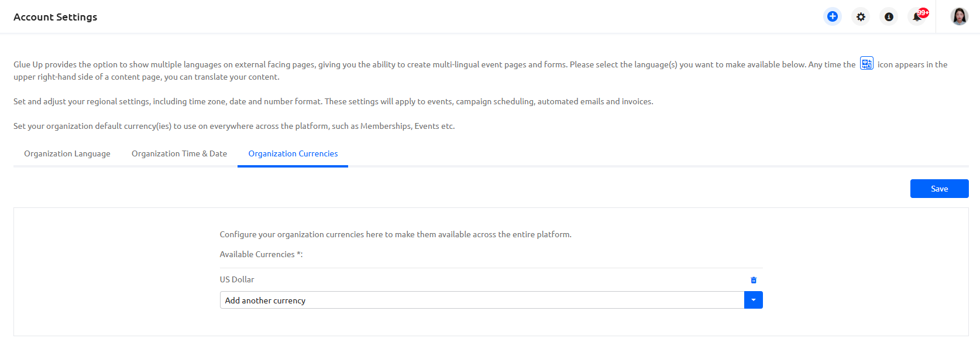
Task: Open the user profile avatar menu
Action: tap(959, 16)
